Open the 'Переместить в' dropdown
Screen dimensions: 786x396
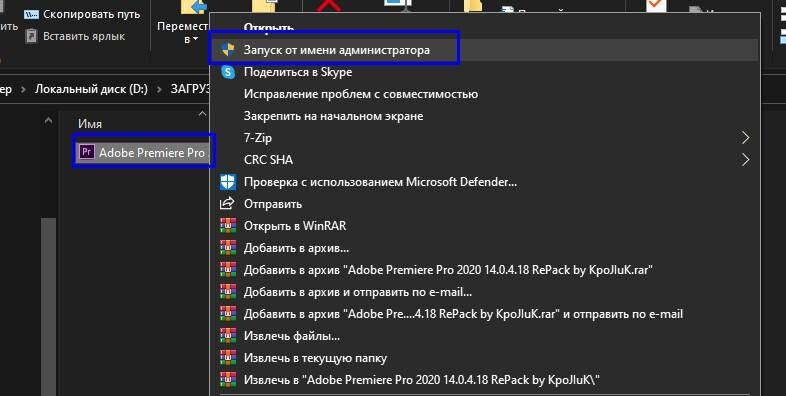pos(183,32)
